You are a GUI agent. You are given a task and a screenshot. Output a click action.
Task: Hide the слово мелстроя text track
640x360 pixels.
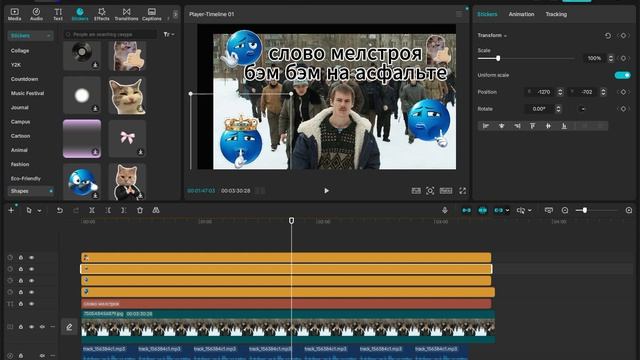[31, 304]
